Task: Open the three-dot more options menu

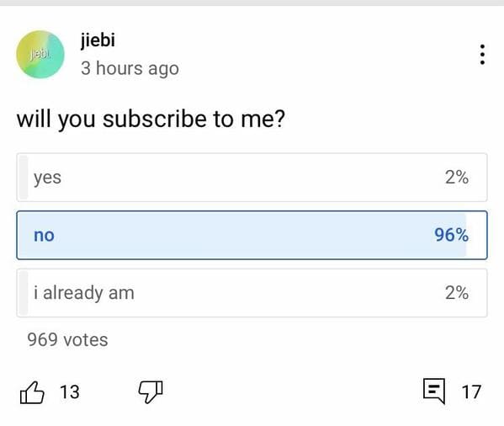Action: click(x=482, y=55)
